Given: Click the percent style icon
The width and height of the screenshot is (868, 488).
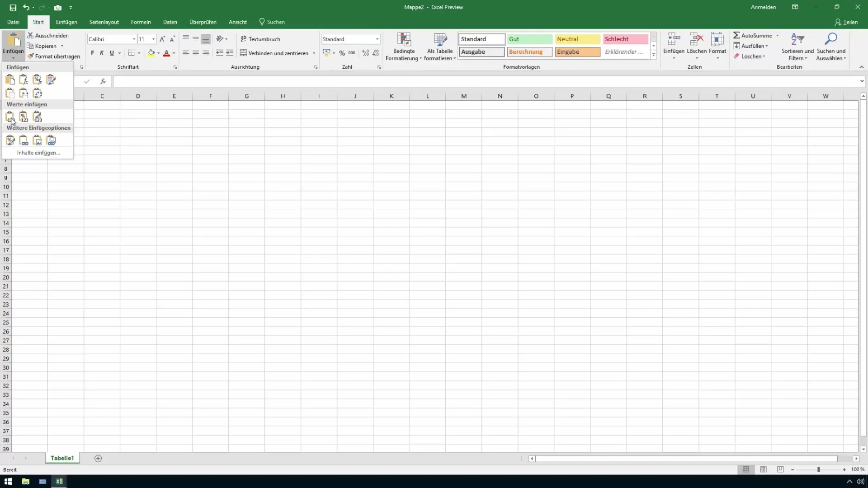Looking at the screenshot, I should (342, 53).
